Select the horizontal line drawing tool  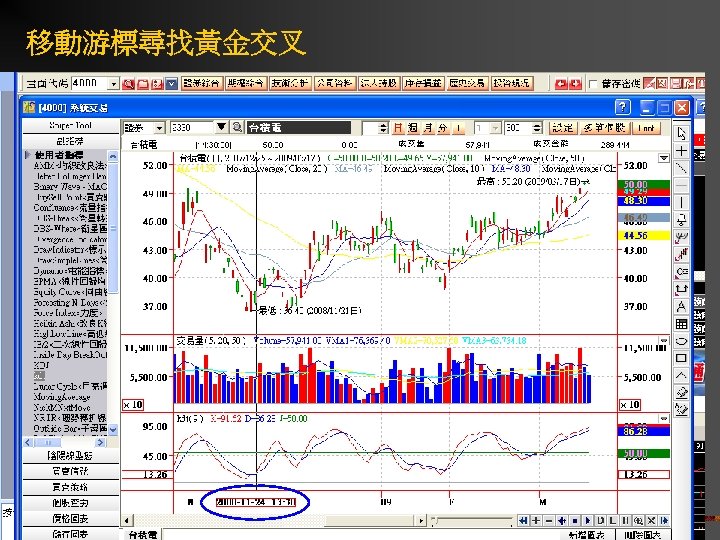(x=681, y=186)
